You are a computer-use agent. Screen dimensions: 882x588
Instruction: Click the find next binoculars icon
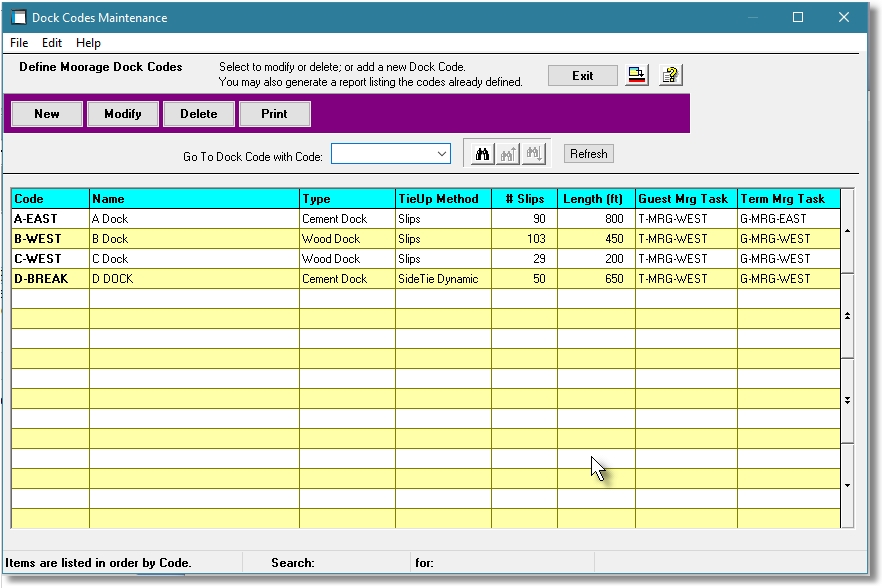(533, 154)
